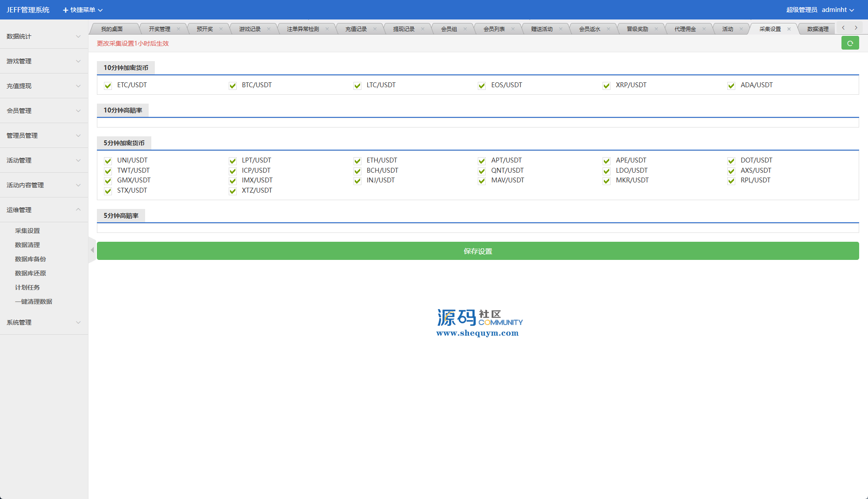Close the 采集设置 tab with X
This screenshot has width=868, height=499.
point(789,29)
